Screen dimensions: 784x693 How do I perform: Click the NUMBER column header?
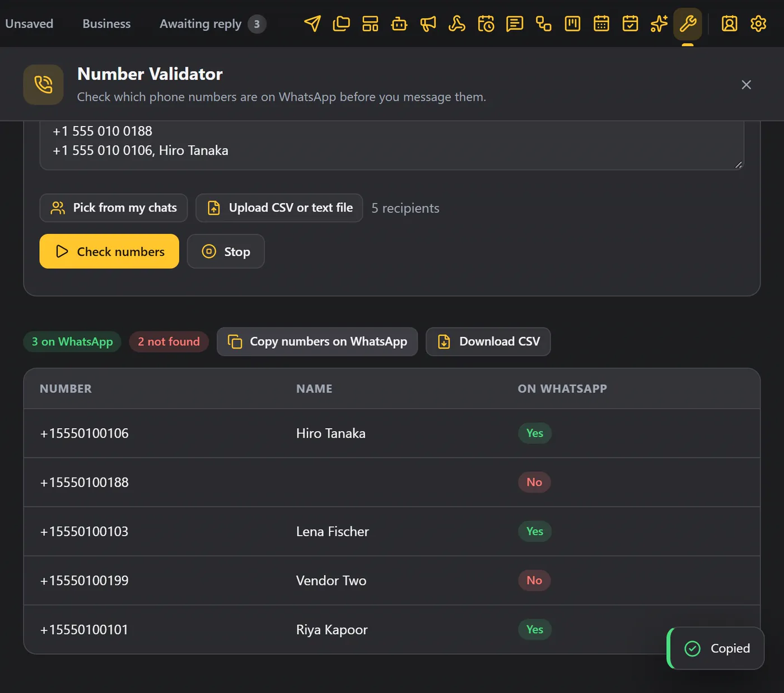pos(66,388)
